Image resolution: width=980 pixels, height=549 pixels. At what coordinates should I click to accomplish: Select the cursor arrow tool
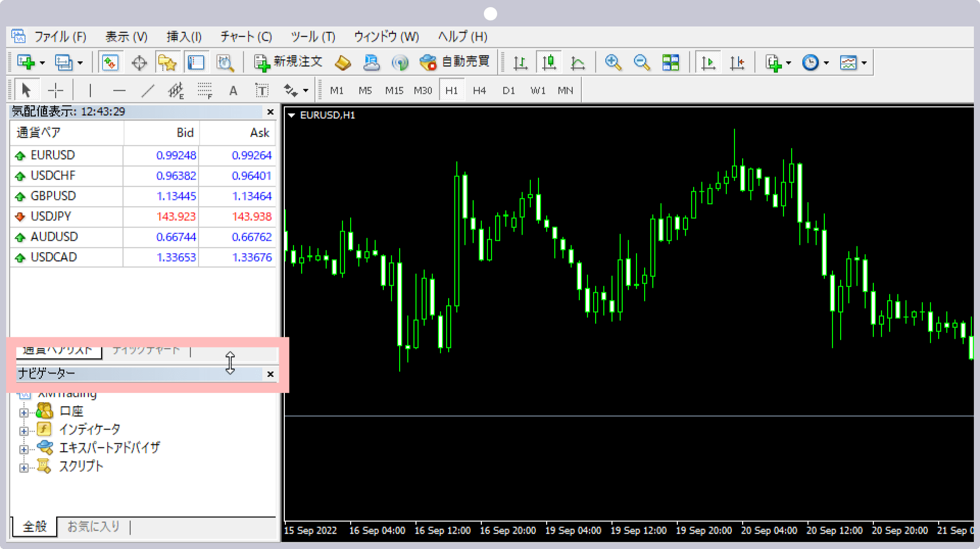26,91
